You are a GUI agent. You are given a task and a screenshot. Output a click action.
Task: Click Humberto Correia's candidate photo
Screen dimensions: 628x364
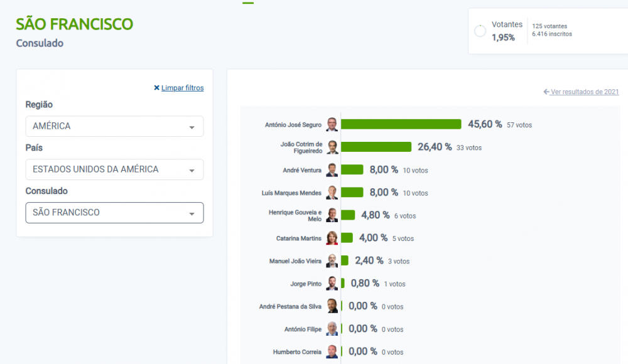point(332,351)
